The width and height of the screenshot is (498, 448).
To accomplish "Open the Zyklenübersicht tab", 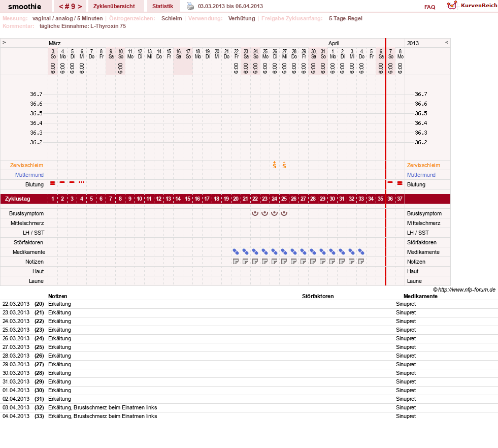I will click(x=114, y=6).
